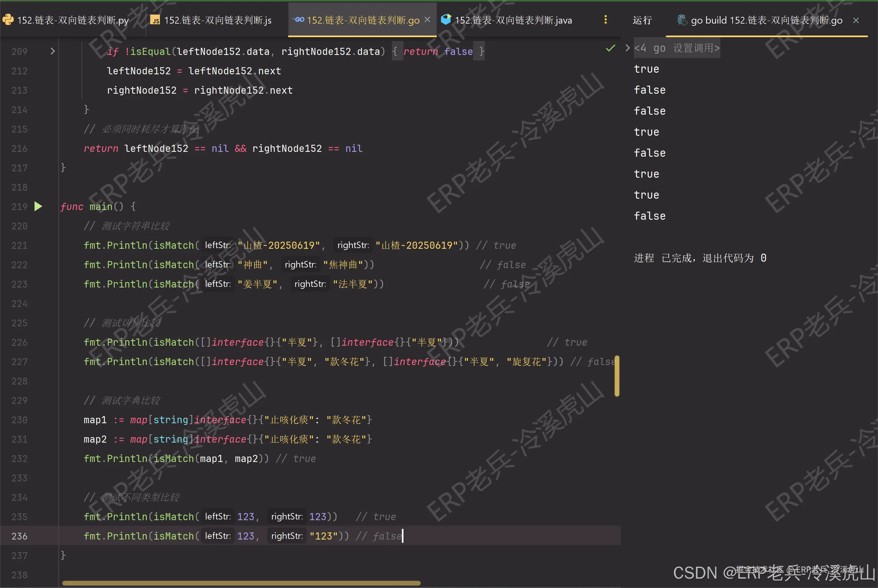Image resolution: width=878 pixels, height=588 pixels.
Task: Click the green checkmark inspection indicator
Action: click(610, 48)
